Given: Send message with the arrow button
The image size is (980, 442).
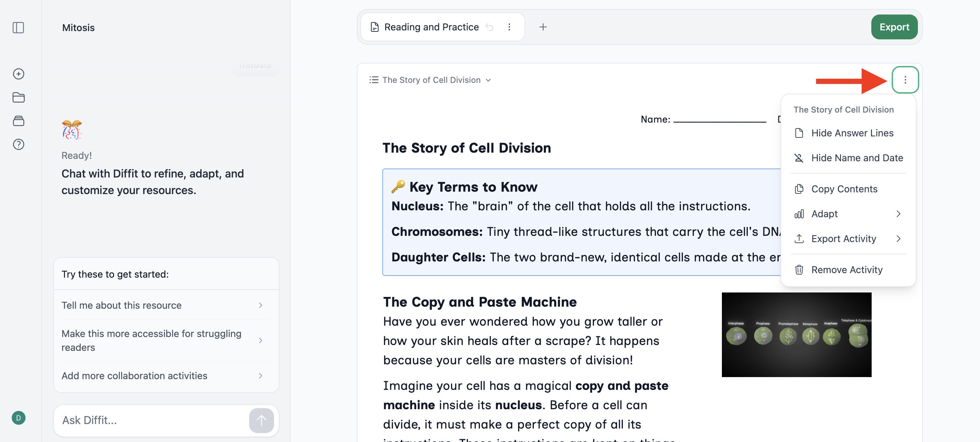Looking at the screenshot, I should pyautogui.click(x=261, y=420).
